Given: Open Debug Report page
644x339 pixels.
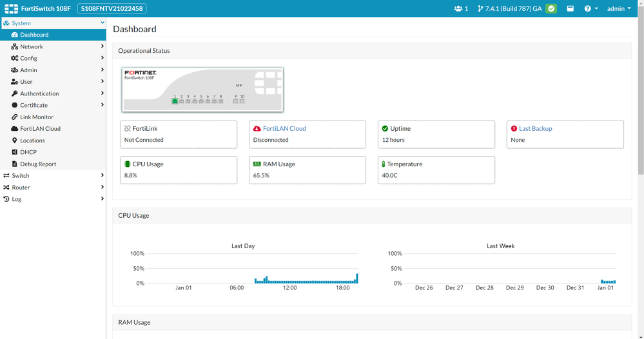Looking at the screenshot, I should tap(38, 164).
